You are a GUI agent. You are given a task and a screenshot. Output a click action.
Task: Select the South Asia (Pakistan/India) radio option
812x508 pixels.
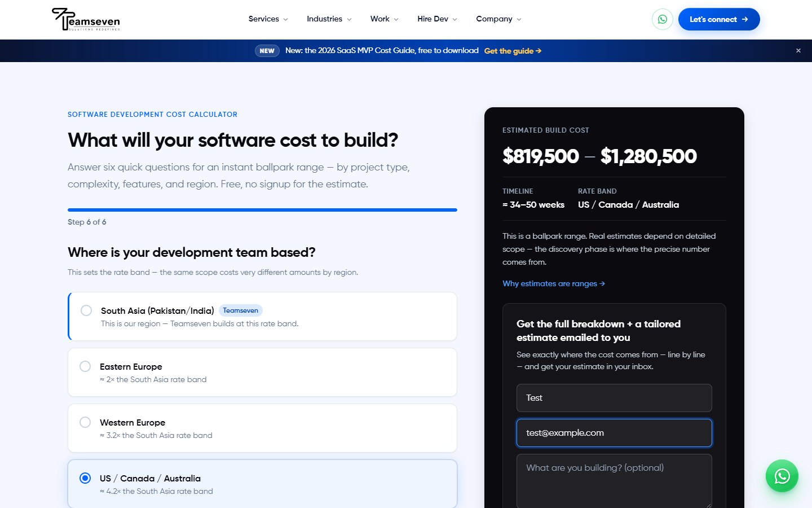click(x=86, y=310)
